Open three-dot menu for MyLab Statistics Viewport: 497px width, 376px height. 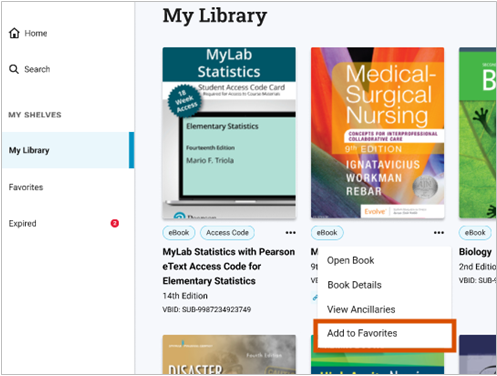click(x=290, y=233)
